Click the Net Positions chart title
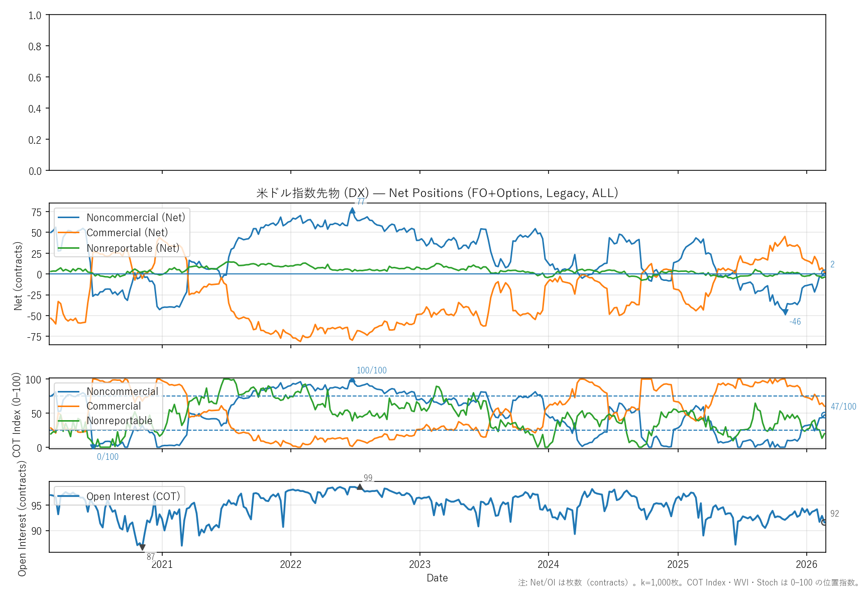The width and height of the screenshot is (868, 593). pyautogui.click(x=437, y=193)
